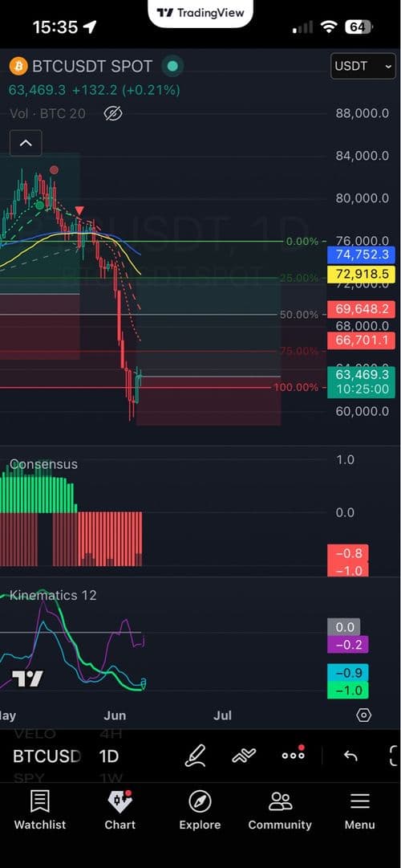
Task: Tap the red triangle sell marker
Action: click(x=79, y=210)
